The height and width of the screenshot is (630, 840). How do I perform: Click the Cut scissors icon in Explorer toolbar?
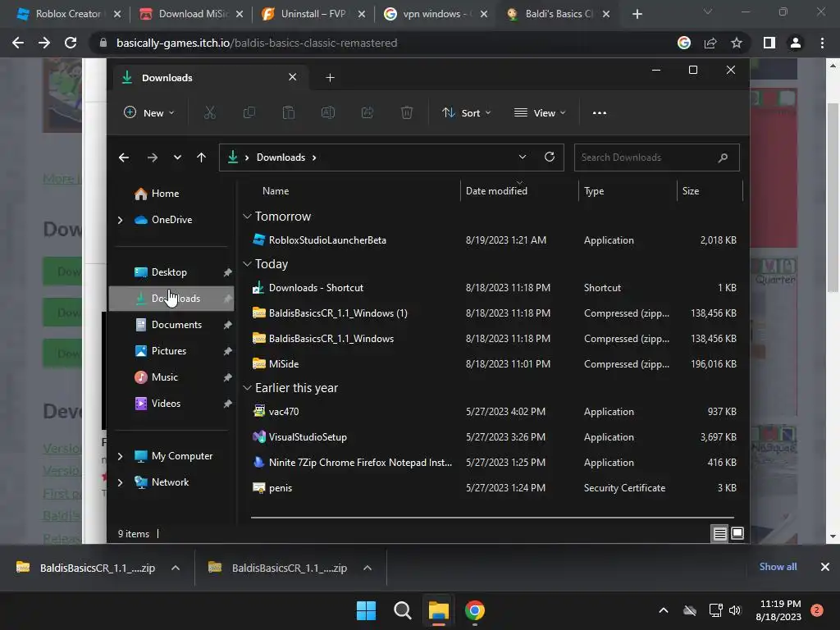(209, 112)
